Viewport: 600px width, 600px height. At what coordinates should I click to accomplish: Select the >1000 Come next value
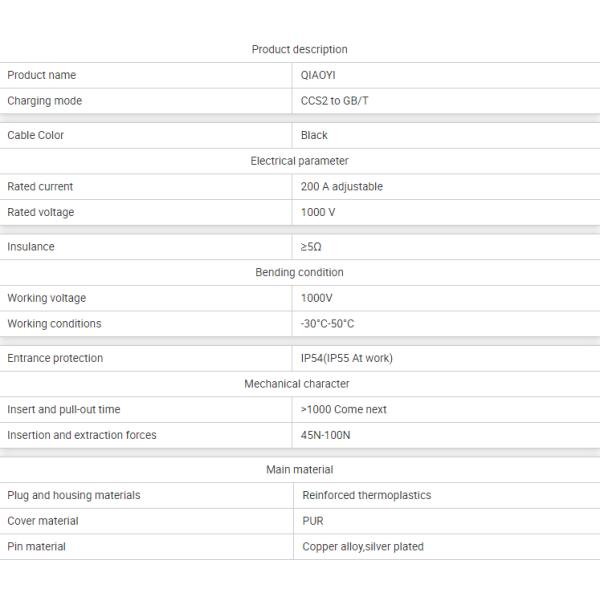(x=343, y=409)
